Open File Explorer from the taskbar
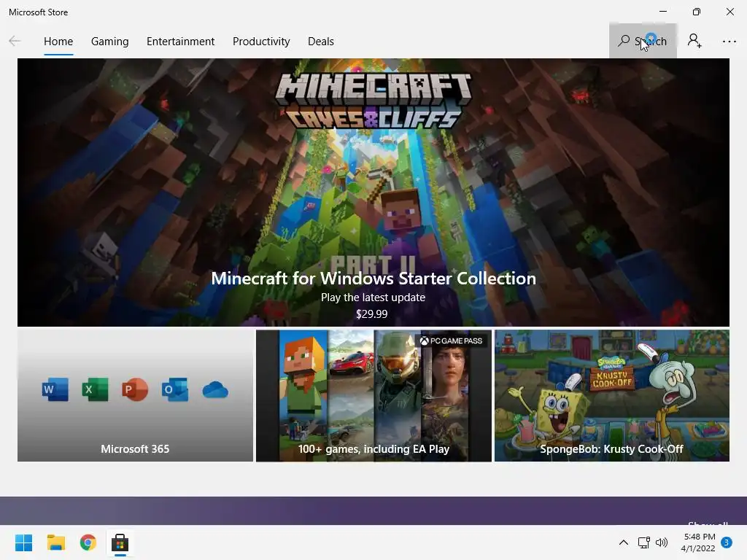 point(55,542)
